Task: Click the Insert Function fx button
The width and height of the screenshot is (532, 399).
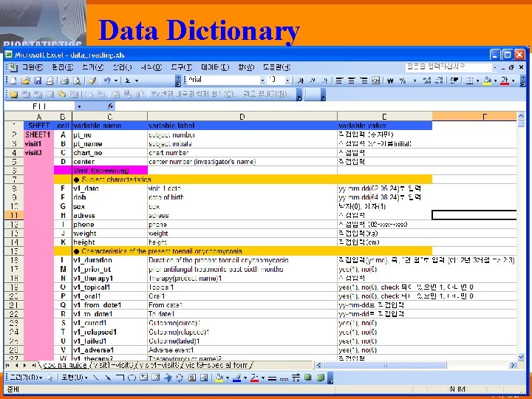Action: pyautogui.click(x=110, y=106)
